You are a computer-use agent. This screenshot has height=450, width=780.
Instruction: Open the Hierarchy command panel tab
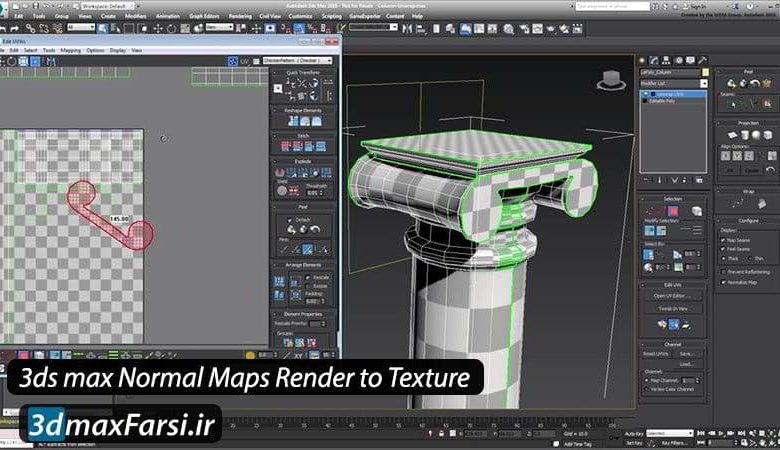pyautogui.click(x=666, y=60)
